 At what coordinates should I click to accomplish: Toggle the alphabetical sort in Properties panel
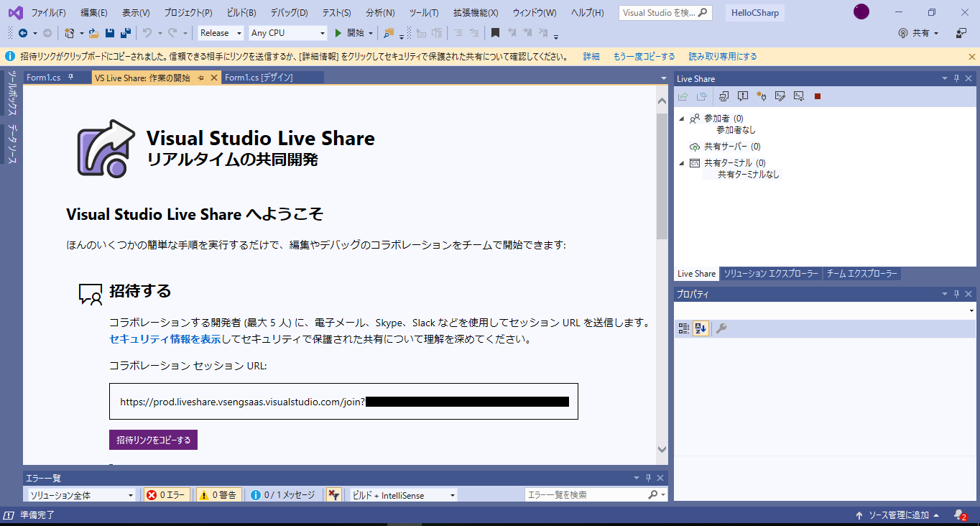pyautogui.click(x=701, y=328)
